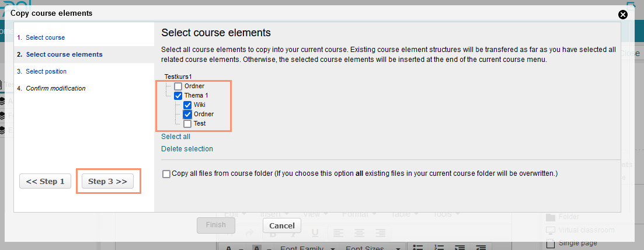Uncheck the Ordner checkbox under Thema 1
The height and width of the screenshot is (250, 644).
pyautogui.click(x=187, y=114)
